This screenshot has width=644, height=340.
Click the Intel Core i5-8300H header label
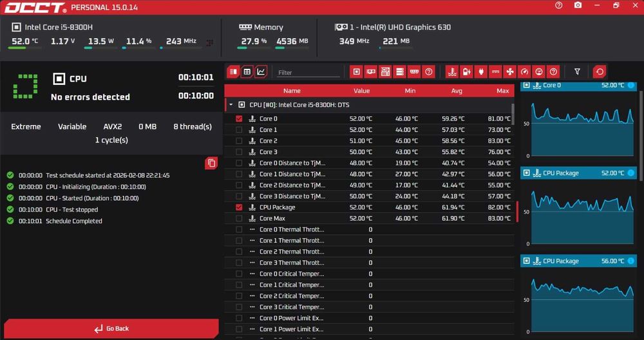(59, 27)
